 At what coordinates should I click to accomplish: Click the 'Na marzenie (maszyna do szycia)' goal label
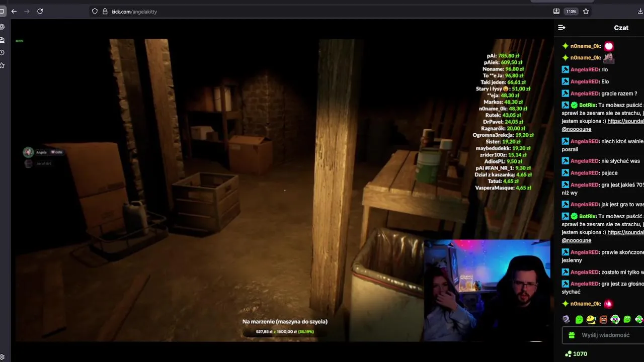(x=285, y=322)
